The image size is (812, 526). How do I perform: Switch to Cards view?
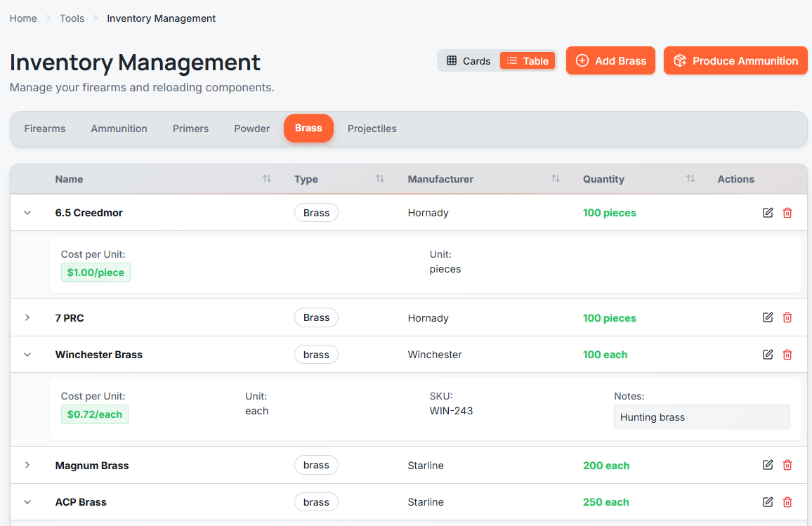tap(469, 61)
